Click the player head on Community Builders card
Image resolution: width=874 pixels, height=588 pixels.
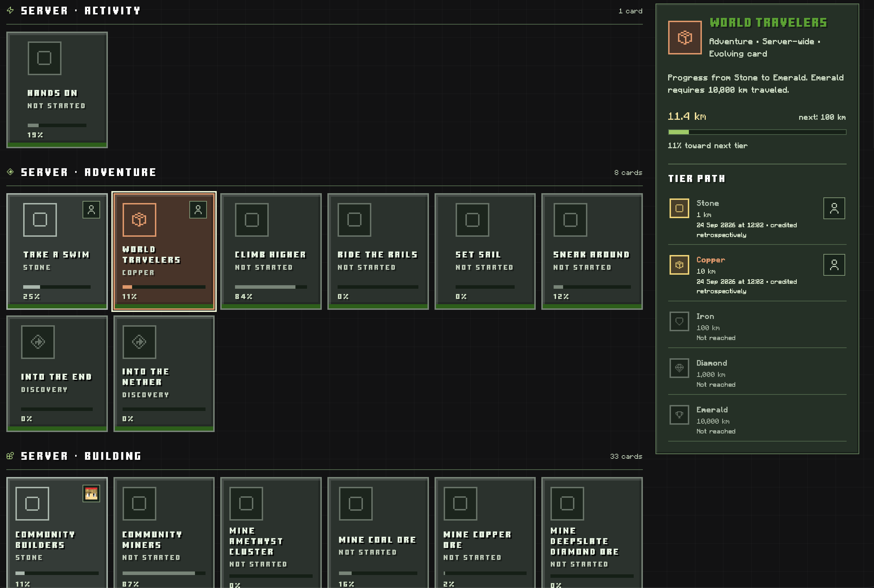click(91, 494)
